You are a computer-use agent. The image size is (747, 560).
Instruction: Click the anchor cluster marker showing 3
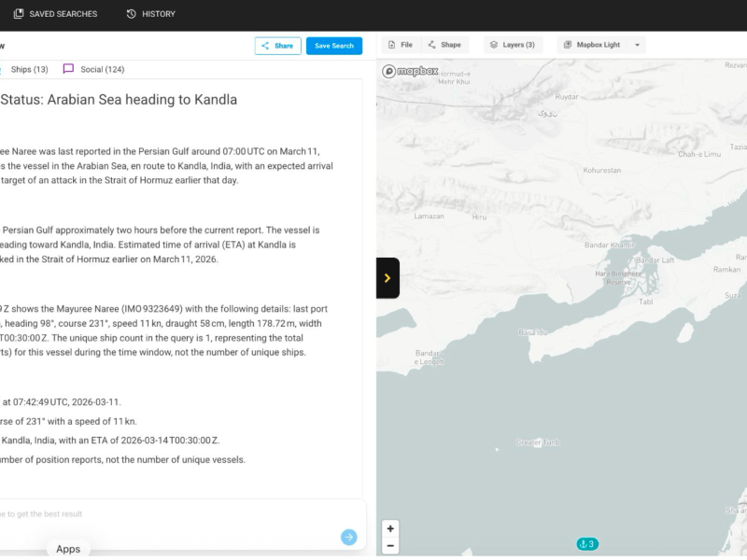click(586, 544)
